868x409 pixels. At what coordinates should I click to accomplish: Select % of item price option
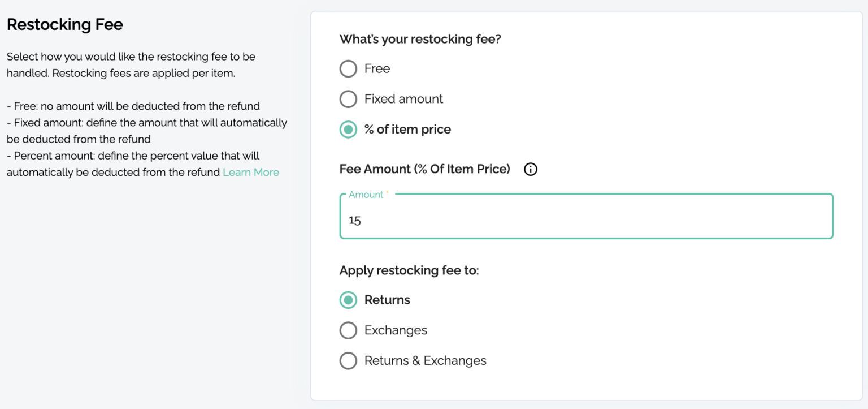(x=348, y=129)
